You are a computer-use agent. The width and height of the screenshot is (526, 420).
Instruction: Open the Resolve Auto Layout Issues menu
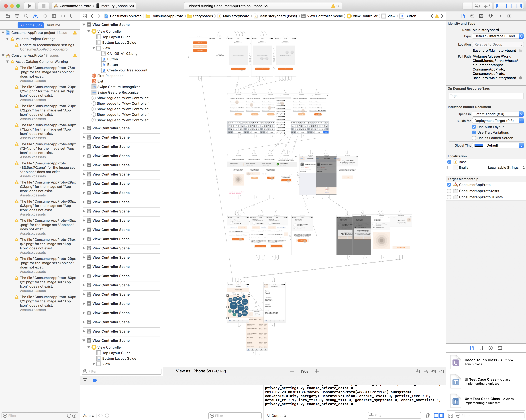click(x=441, y=371)
